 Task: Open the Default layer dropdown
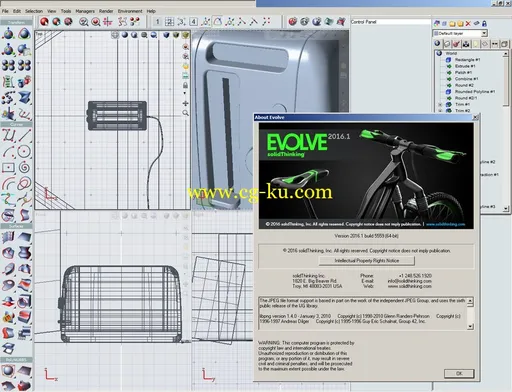coord(484,33)
